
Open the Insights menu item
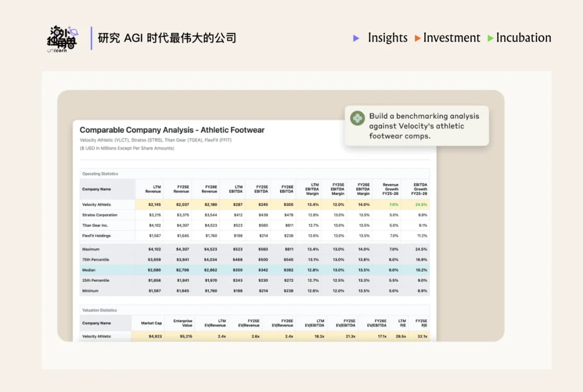388,38
